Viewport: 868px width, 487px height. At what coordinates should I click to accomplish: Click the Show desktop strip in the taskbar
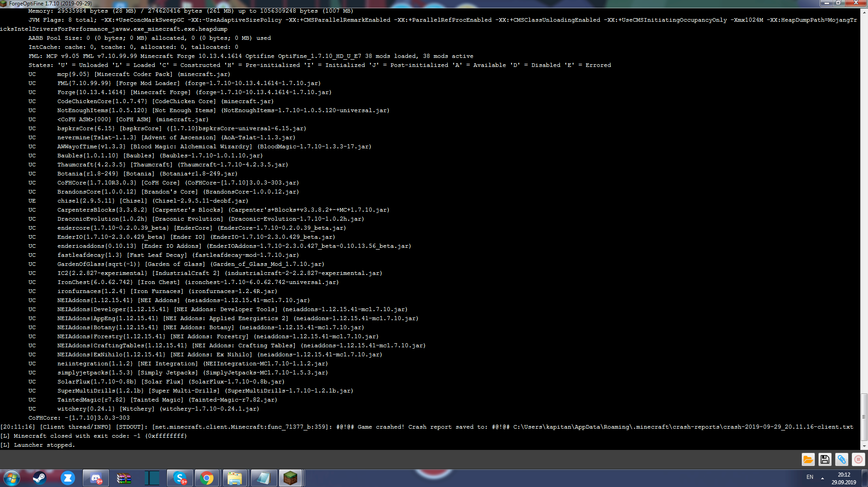pyautogui.click(x=864, y=478)
